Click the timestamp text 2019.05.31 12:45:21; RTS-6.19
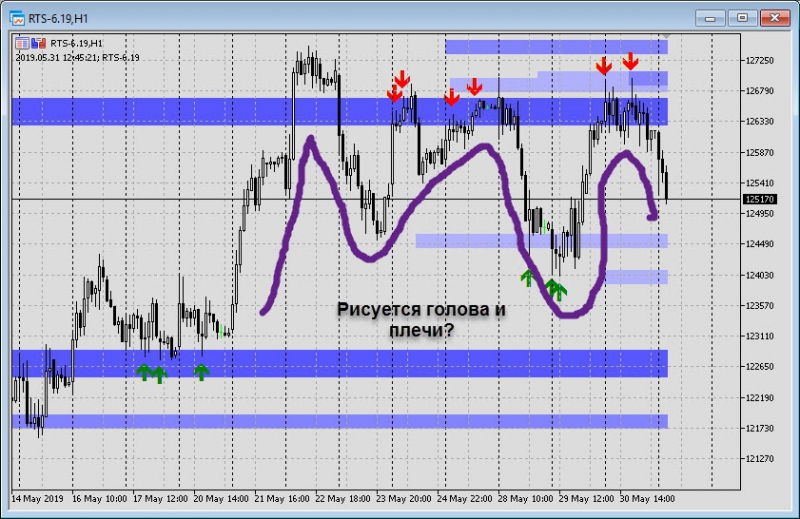Viewport: 800px width, 519px height. tap(77, 58)
